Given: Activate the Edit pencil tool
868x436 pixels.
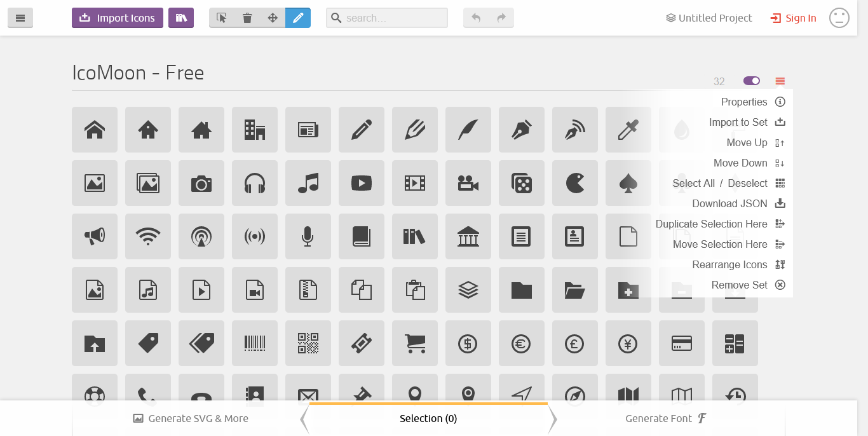Looking at the screenshot, I should click(298, 18).
